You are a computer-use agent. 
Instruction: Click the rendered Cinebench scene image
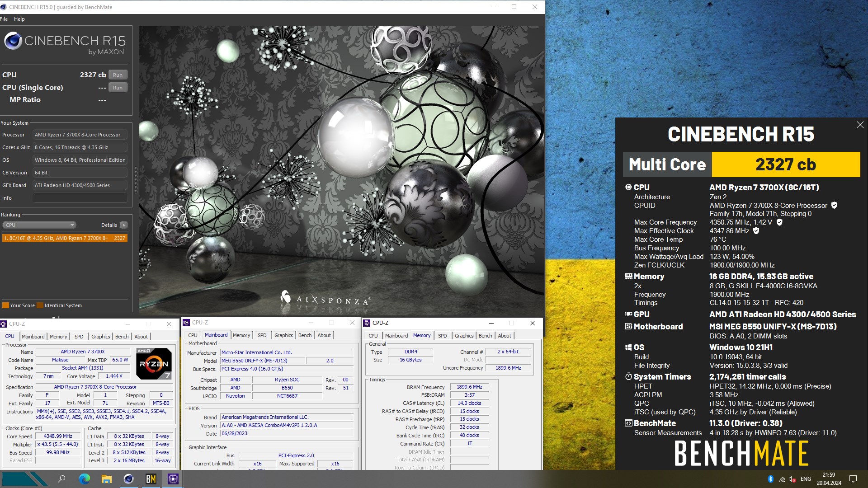tap(341, 170)
